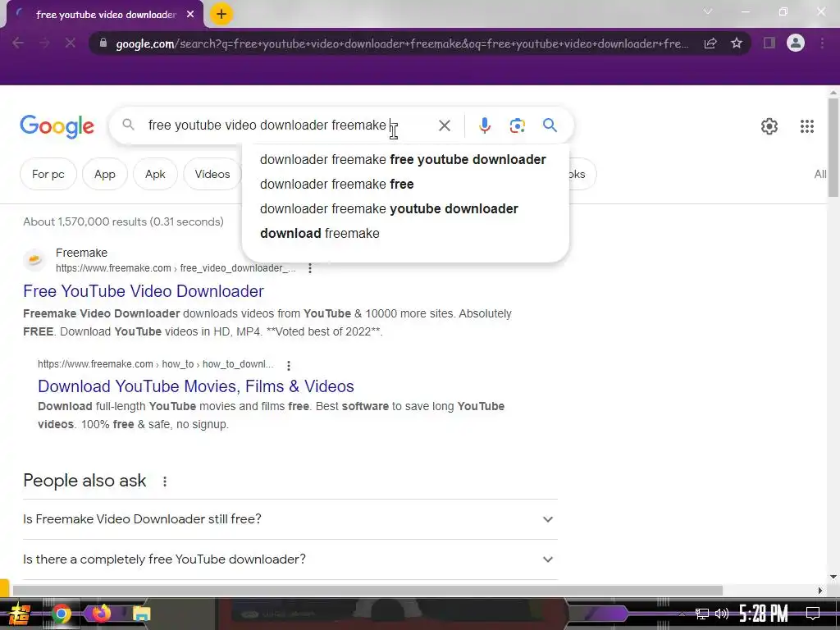Open Firefox from the taskbar
Viewport: 840px width, 630px height.
101,614
